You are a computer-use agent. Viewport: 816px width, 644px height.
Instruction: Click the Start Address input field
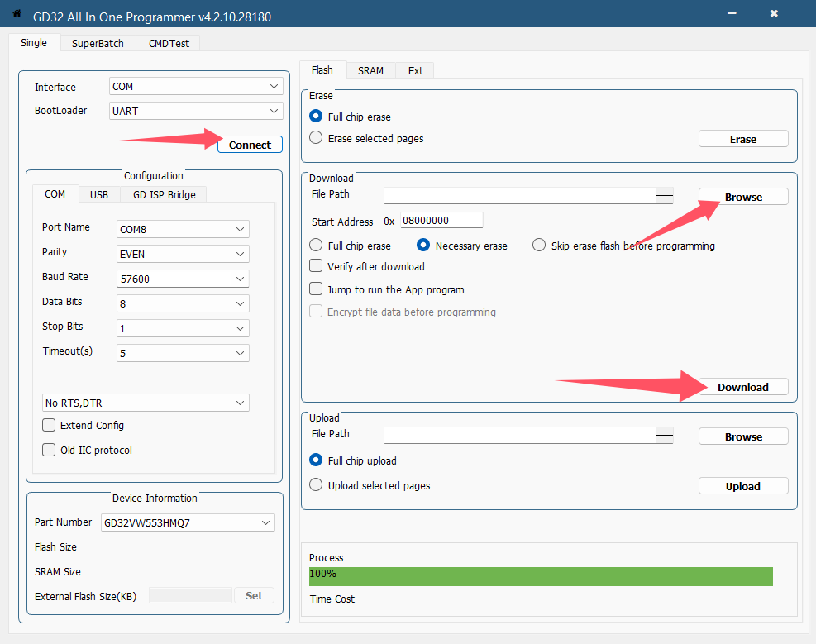coord(441,221)
